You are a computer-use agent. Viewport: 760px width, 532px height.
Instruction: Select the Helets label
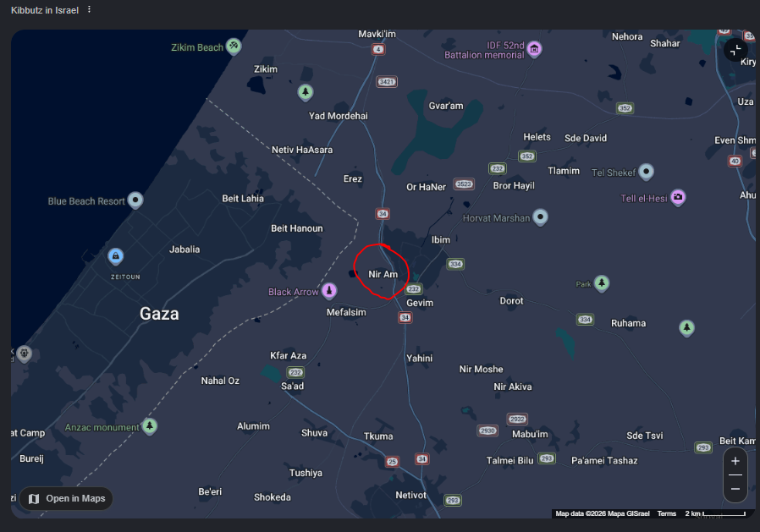tap(537, 137)
